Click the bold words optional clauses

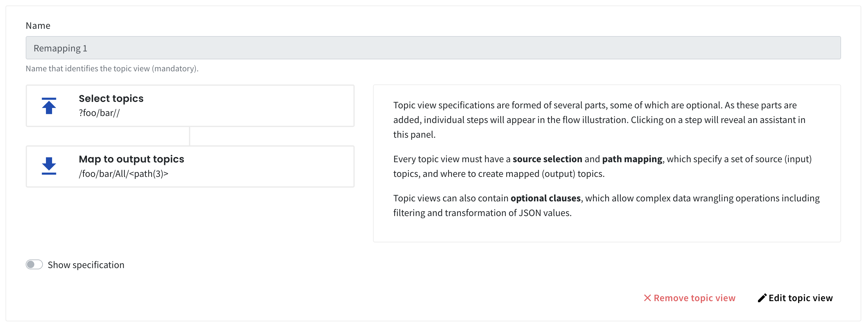[x=545, y=198]
